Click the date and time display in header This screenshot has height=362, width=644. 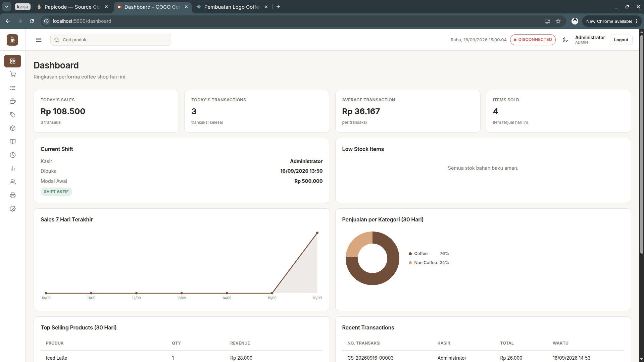coord(479,40)
